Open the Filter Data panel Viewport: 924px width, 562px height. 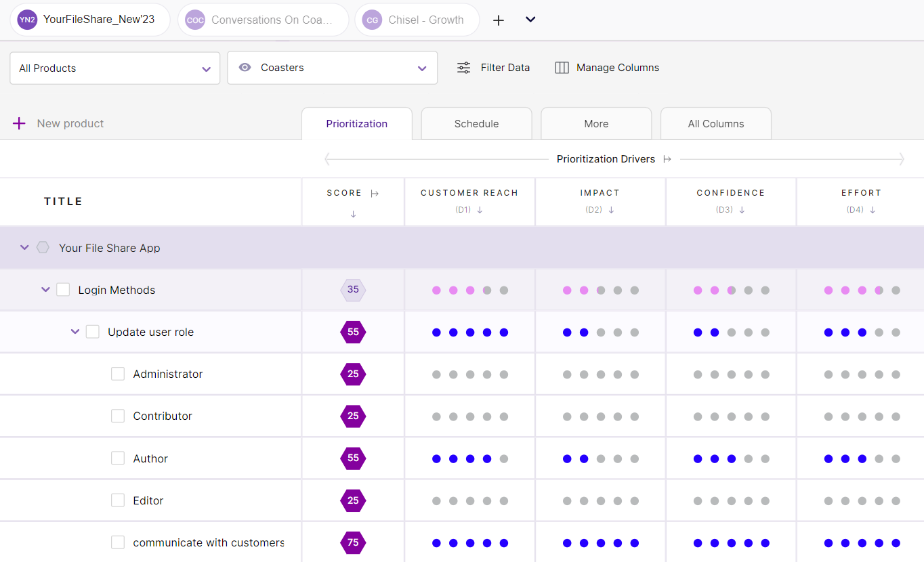[x=493, y=67]
